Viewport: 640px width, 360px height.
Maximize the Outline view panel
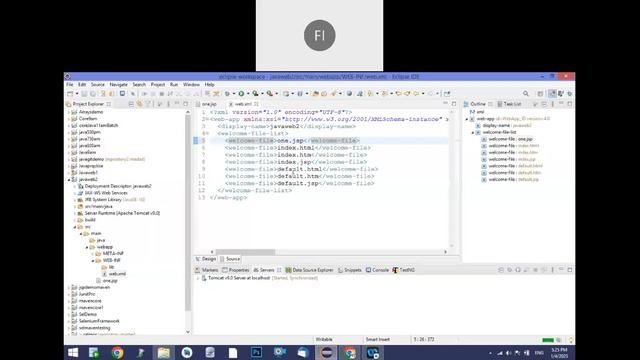570,104
